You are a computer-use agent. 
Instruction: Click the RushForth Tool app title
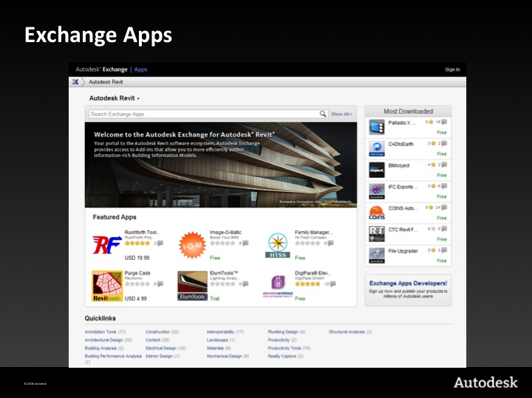[x=142, y=232]
